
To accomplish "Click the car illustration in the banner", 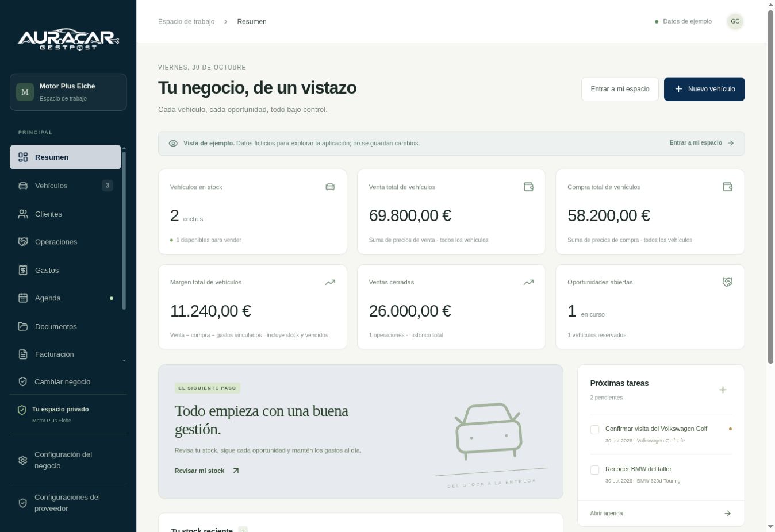I will (x=489, y=431).
